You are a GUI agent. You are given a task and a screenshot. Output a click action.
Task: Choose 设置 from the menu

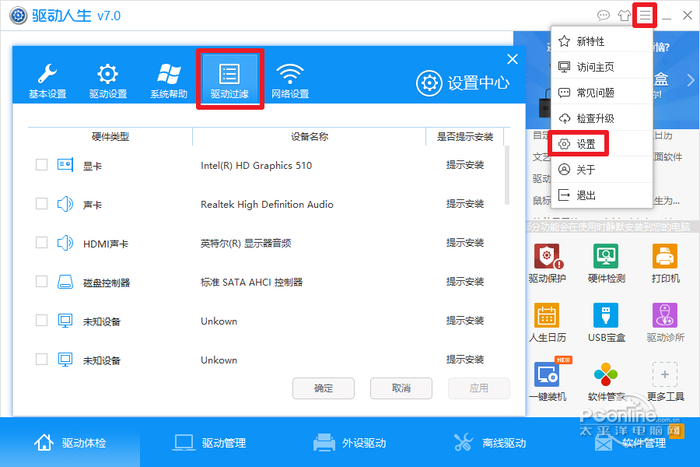(602, 144)
